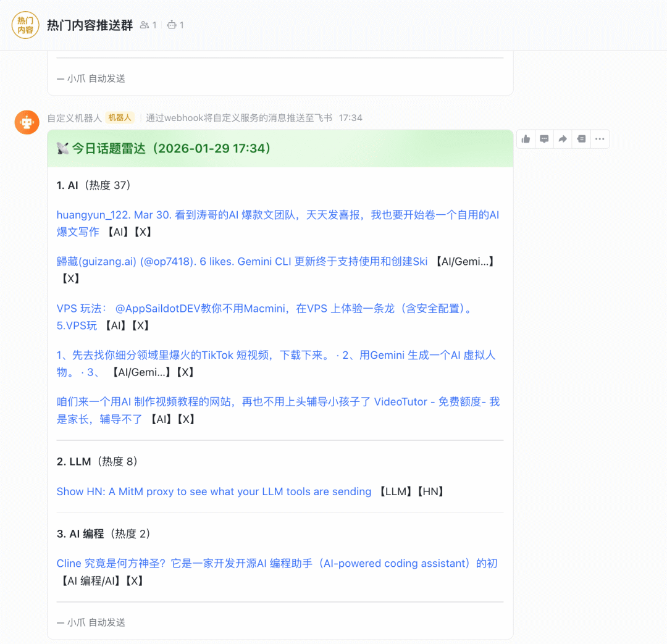Open Cline 究竟是何方神圣 link
Viewport: 667px width, 644px height.
pyautogui.click(x=277, y=564)
